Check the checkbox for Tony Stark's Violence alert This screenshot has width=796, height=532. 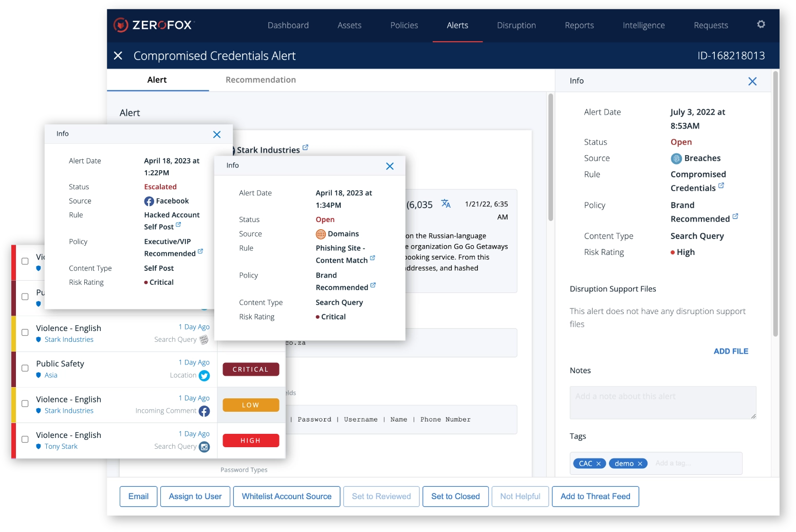(25, 439)
